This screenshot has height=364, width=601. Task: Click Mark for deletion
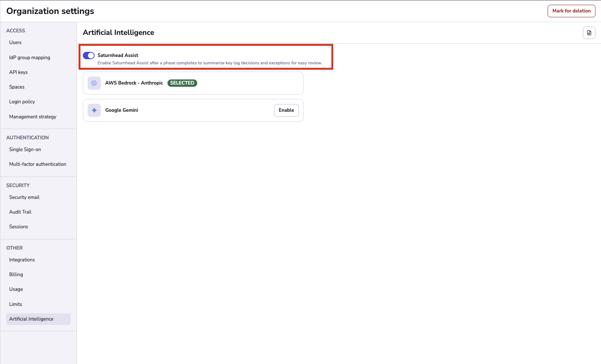pos(571,11)
